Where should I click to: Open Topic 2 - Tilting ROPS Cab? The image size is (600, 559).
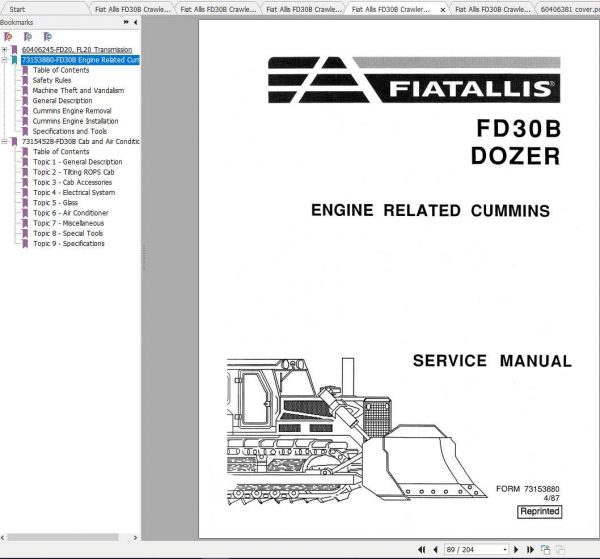(73, 172)
